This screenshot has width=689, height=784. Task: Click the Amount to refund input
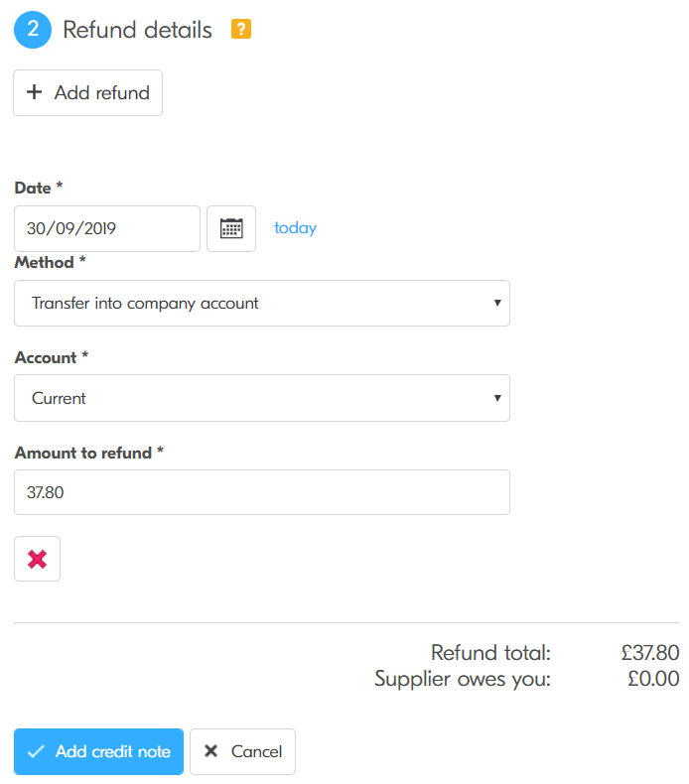pos(262,492)
